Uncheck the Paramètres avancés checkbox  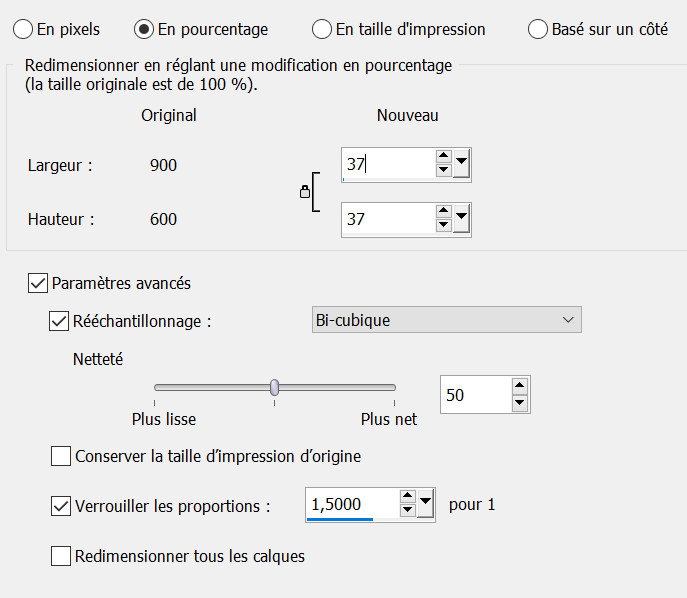click(38, 283)
